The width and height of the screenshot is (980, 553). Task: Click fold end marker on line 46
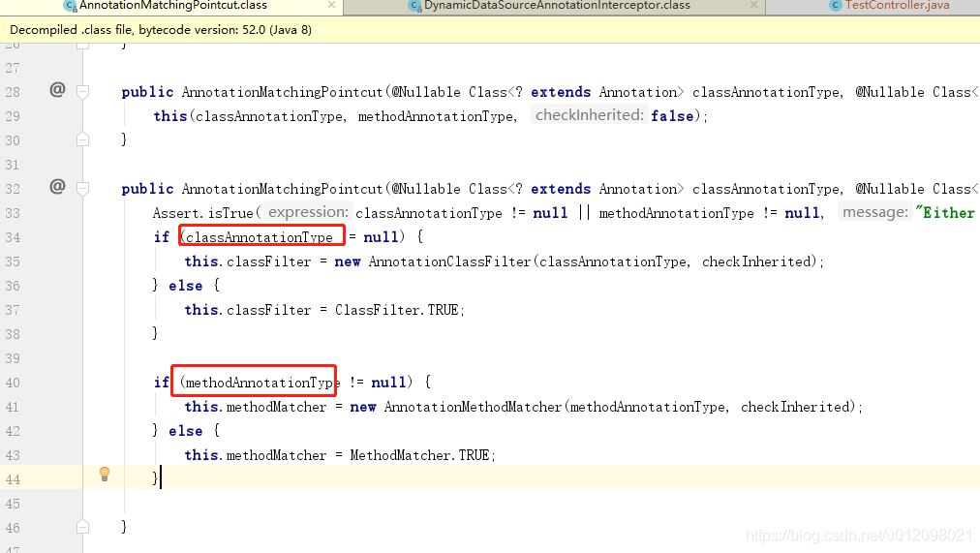83,528
